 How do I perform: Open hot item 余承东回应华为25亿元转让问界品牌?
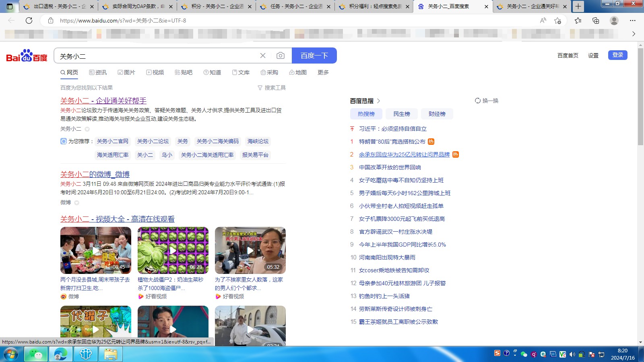pos(404,154)
